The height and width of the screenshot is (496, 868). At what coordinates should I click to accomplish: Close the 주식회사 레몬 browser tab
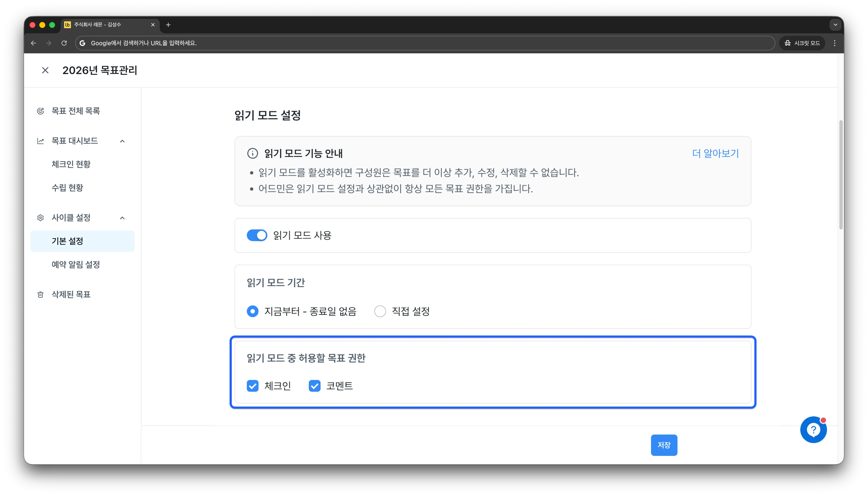[153, 25]
